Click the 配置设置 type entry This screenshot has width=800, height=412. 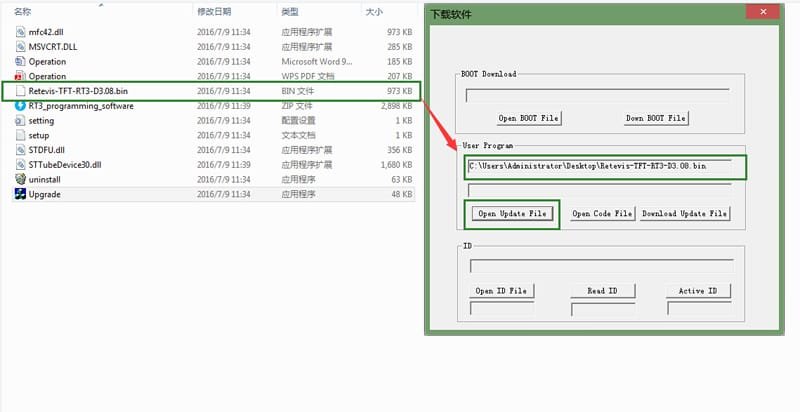coord(298,120)
